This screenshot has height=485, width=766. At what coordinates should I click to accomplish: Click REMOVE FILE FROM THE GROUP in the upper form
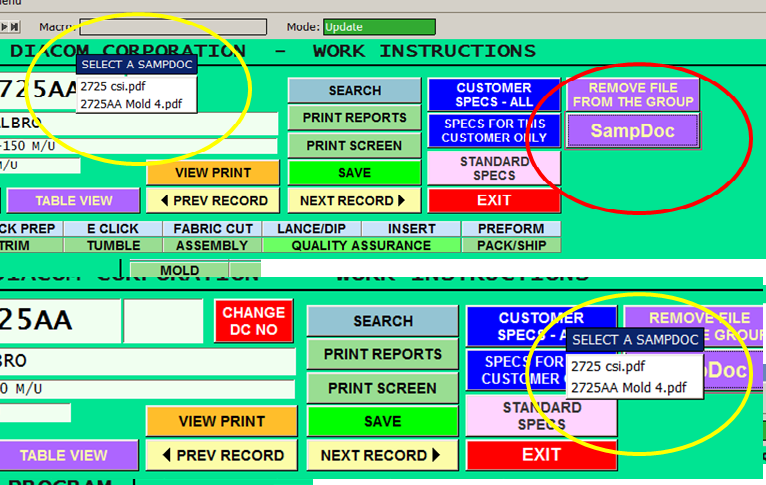pos(633,95)
